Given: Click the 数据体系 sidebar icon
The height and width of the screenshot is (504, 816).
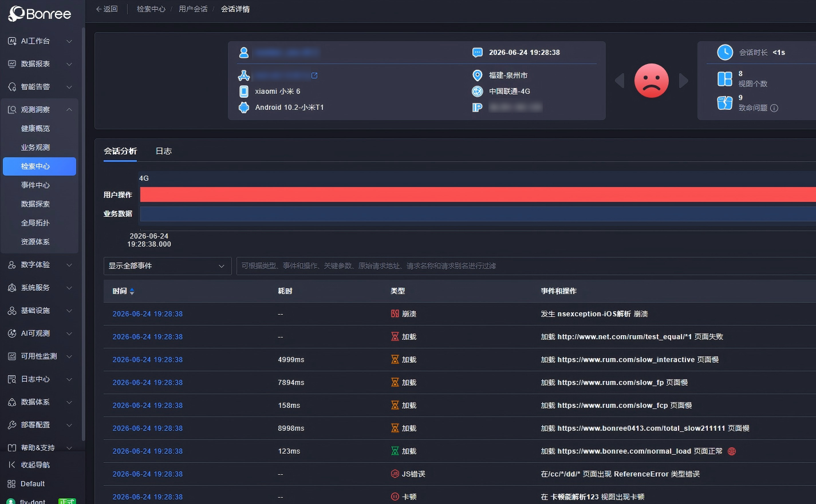Looking at the screenshot, I should click(12, 402).
